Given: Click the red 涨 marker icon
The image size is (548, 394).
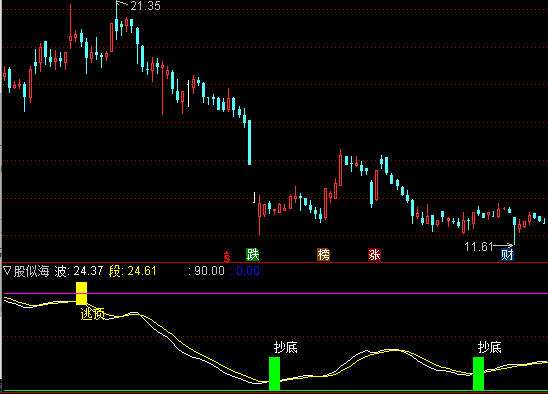Looking at the screenshot, I should (374, 254).
